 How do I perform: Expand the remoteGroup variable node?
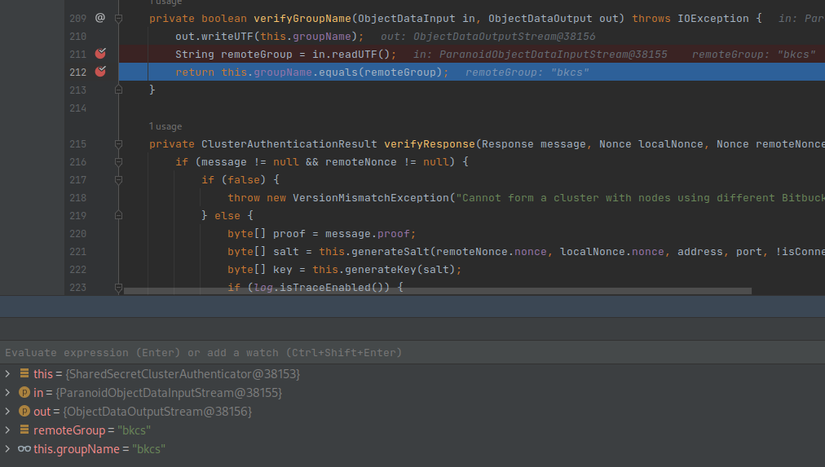tap(7, 430)
